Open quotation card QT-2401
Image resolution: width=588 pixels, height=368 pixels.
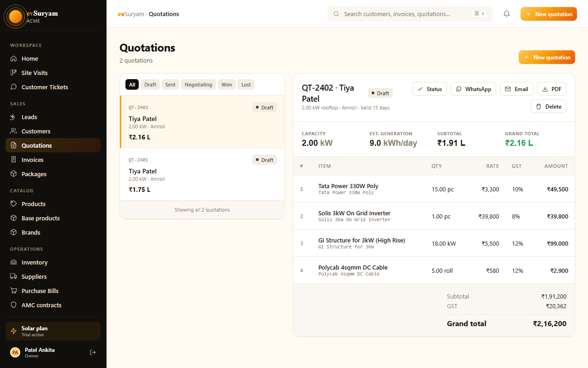tap(202, 174)
